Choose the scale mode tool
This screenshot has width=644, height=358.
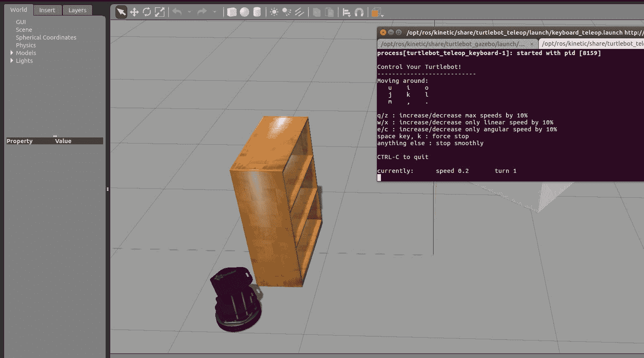pyautogui.click(x=159, y=12)
